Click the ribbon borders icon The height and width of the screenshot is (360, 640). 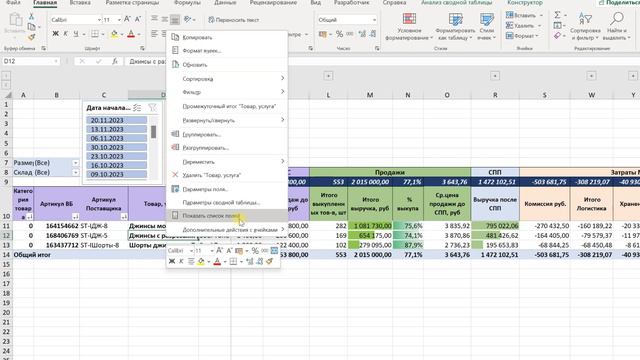[x=95, y=34]
